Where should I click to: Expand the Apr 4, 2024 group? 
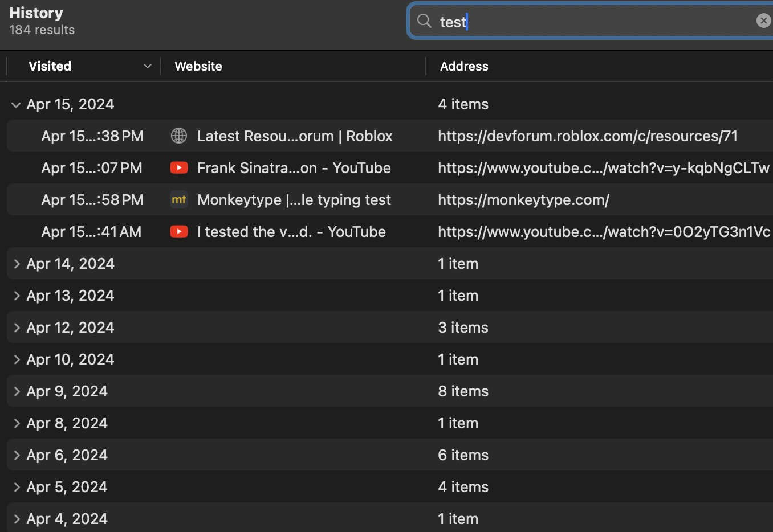[16, 519]
